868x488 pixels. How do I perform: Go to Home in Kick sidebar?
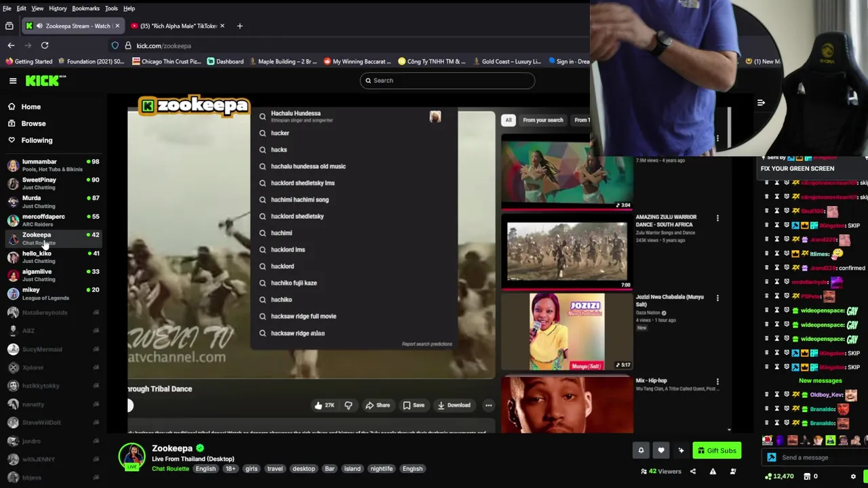(31, 106)
